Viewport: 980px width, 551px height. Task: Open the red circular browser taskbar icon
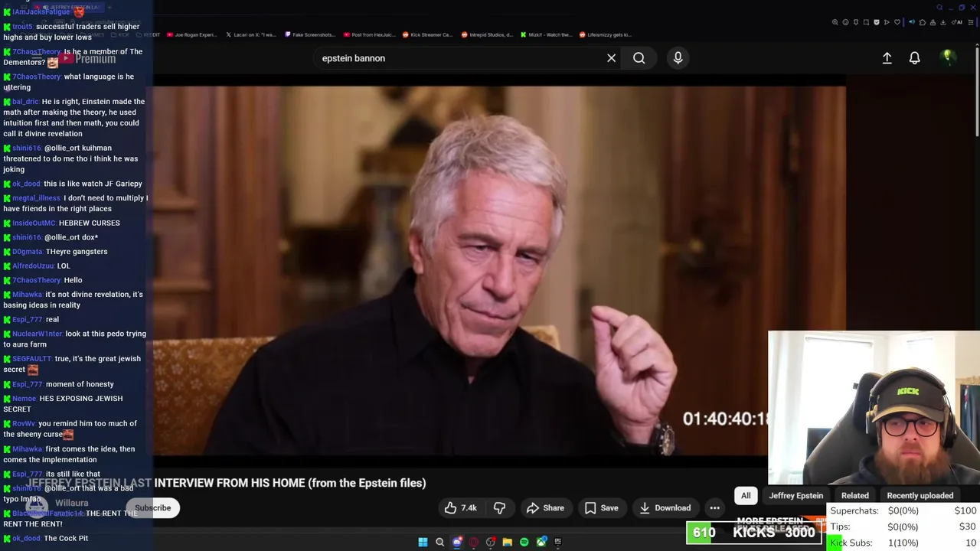[x=474, y=542]
